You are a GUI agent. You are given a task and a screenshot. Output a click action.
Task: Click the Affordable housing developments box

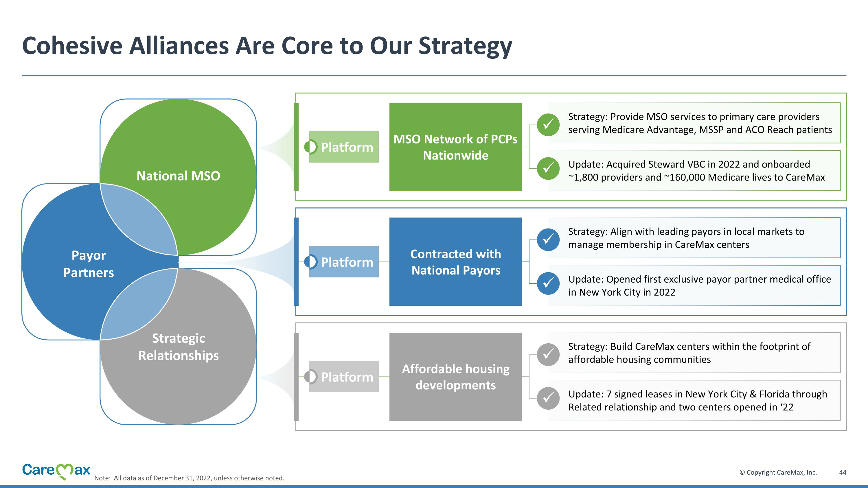click(455, 377)
